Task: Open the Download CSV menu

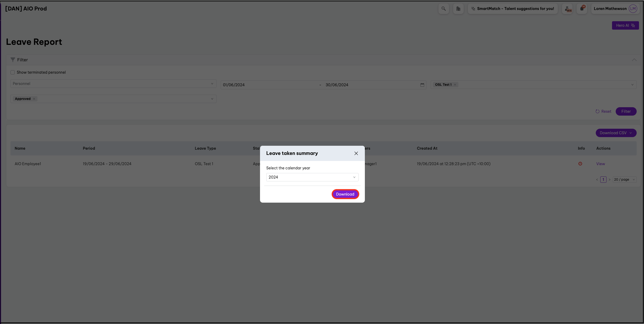Action: pyautogui.click(x=616, y=133)
